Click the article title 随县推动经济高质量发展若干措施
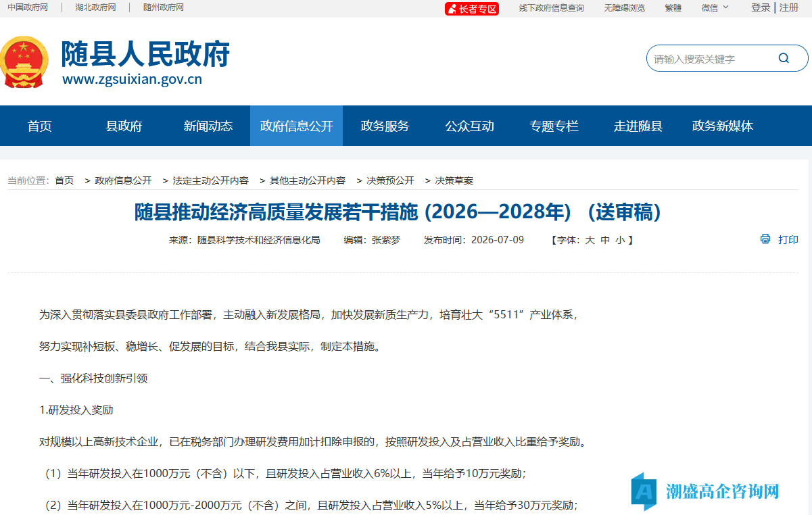This screenshot has height=515, width=812. [277, 213]
